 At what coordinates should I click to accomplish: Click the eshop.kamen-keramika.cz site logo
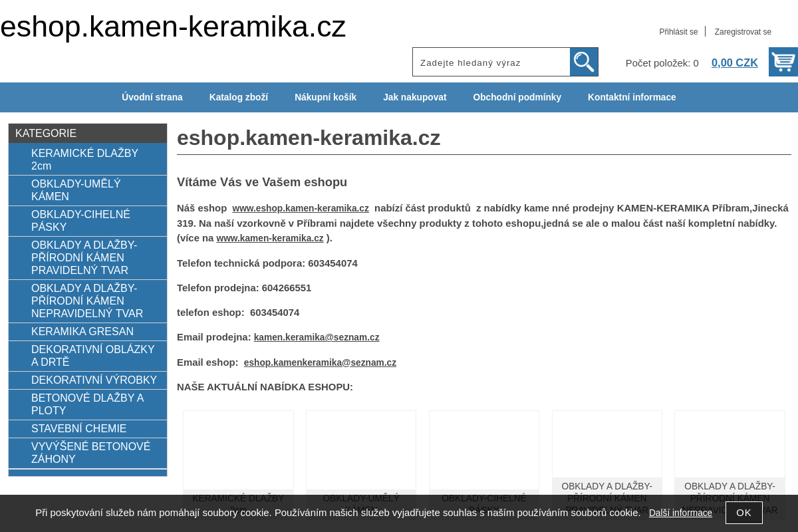tap(172, 27)
